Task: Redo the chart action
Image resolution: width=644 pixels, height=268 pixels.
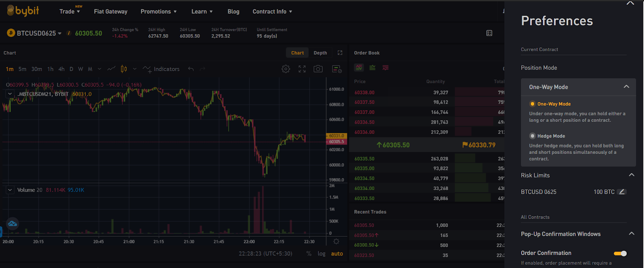Action: click(x=202, y=69)
